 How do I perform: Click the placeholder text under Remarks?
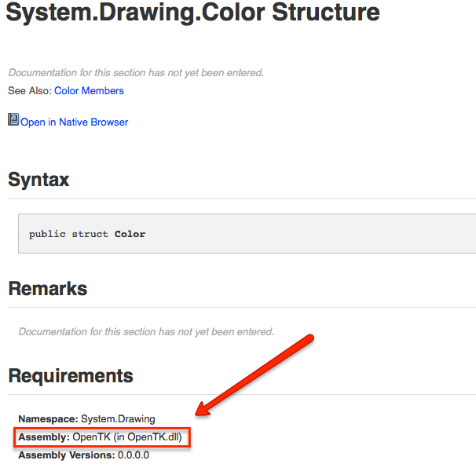(146, 332)
